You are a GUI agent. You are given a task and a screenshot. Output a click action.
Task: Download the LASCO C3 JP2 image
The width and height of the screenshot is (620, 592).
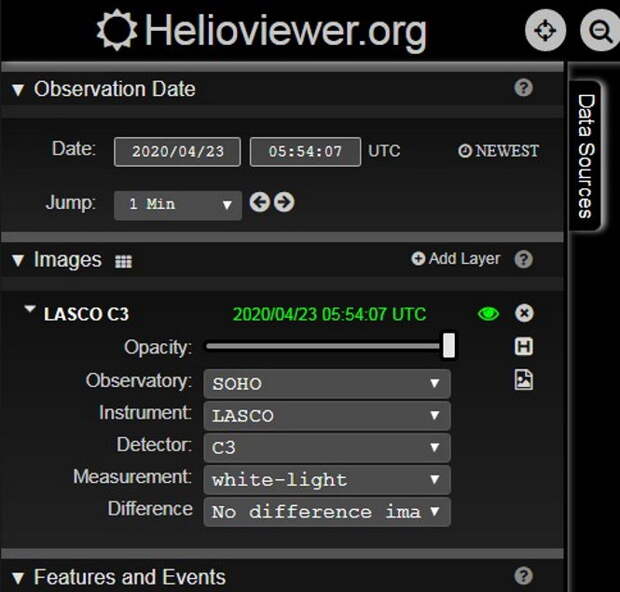click(x=524, y=380)
